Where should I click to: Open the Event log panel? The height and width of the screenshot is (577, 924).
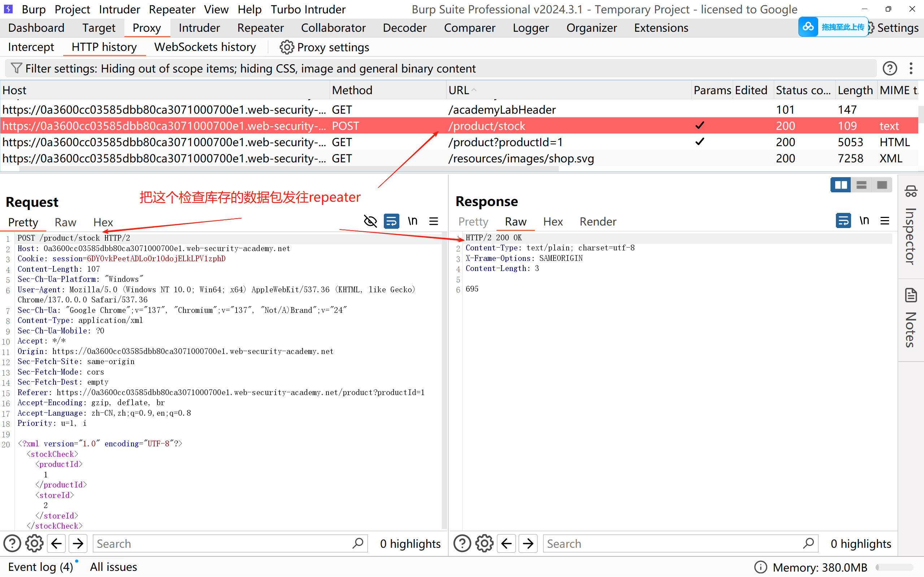coord(40,567)
